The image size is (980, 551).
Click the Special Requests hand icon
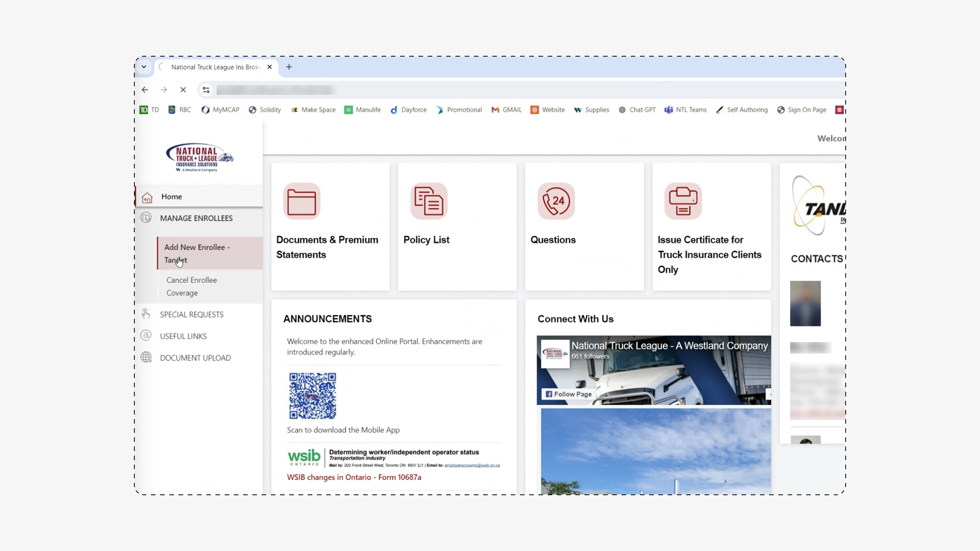[146, 314]
